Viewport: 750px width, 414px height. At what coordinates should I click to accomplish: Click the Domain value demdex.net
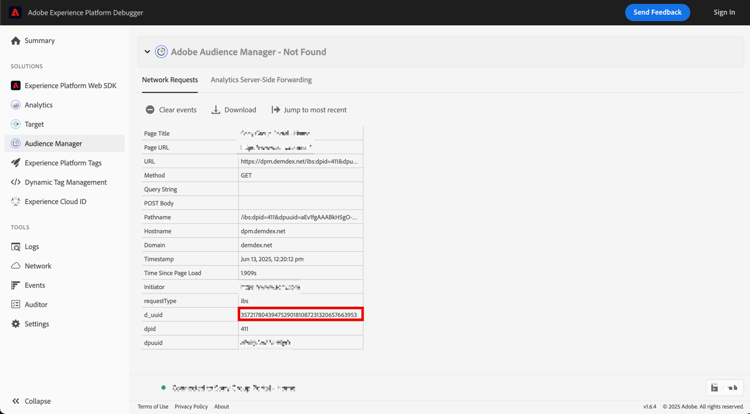click(256, 245)
